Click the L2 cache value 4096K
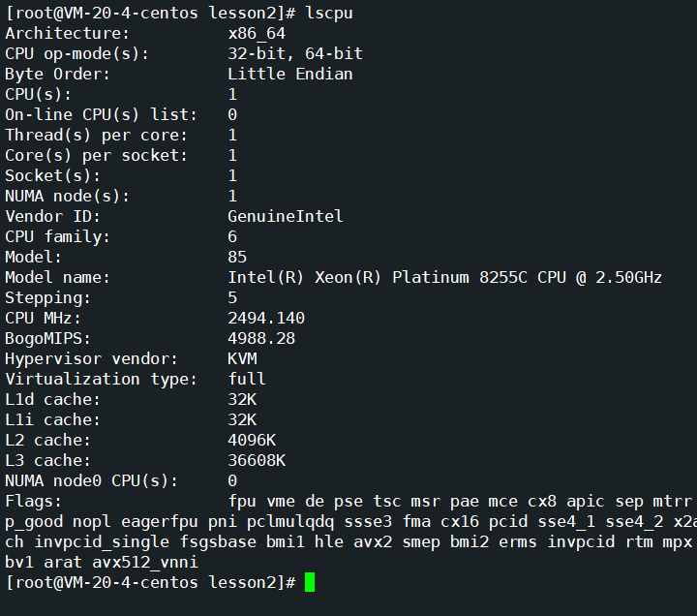This screenshot has width=697, height=616. pyautogui.click(x=252, y=440)
